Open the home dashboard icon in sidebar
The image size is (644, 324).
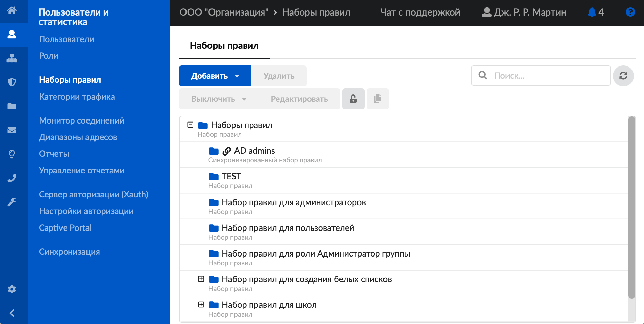(x=12, y=10)
